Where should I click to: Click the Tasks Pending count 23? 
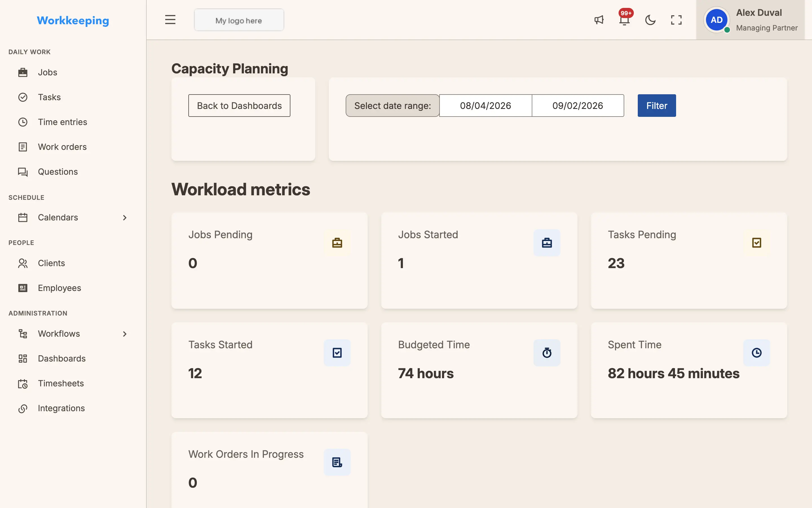point(616,263)
